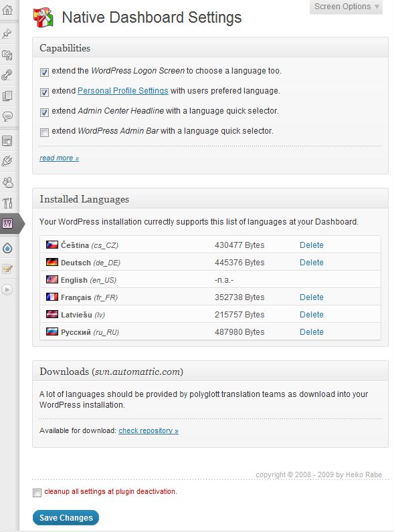
Task: Enable cleanup all settings at plugin deactivation
Action: point(37,493)
